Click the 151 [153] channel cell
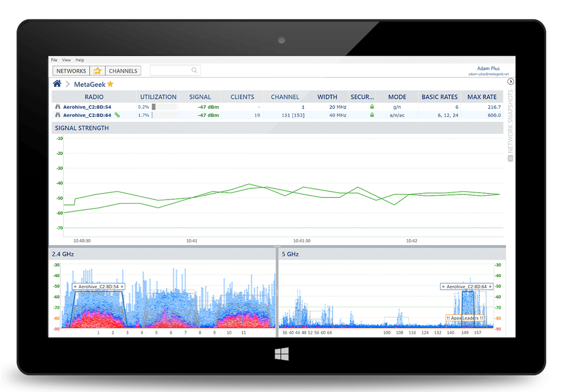Screen dimensions: 561x392 pos(293,115)
